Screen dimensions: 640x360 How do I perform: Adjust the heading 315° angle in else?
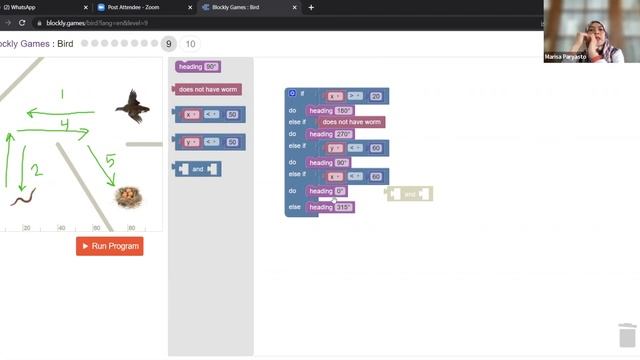(343, 207)
